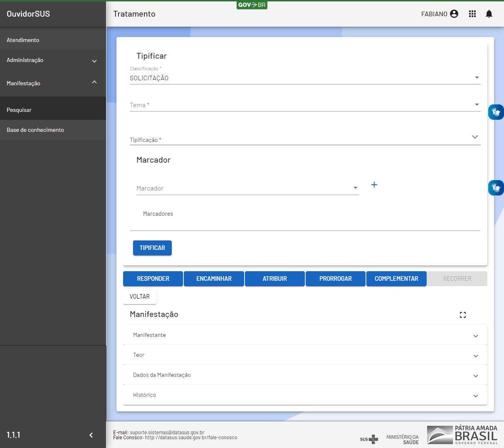This screenshot has width=504, height=448.
Task: Click the plus icon to add Marcador
Action: point(374,185)
